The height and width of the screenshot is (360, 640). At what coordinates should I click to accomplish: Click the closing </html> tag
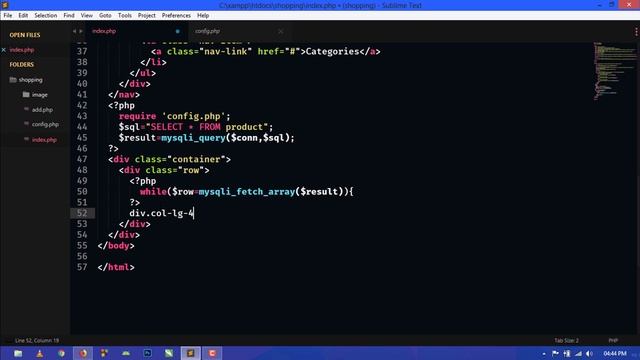116,267
